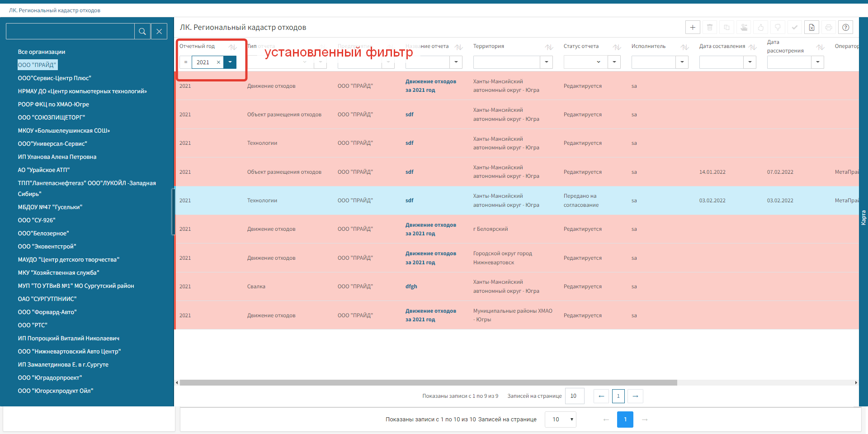
Task: Toggle sort on Статус отчета column
Action: [x=617, y=47]
